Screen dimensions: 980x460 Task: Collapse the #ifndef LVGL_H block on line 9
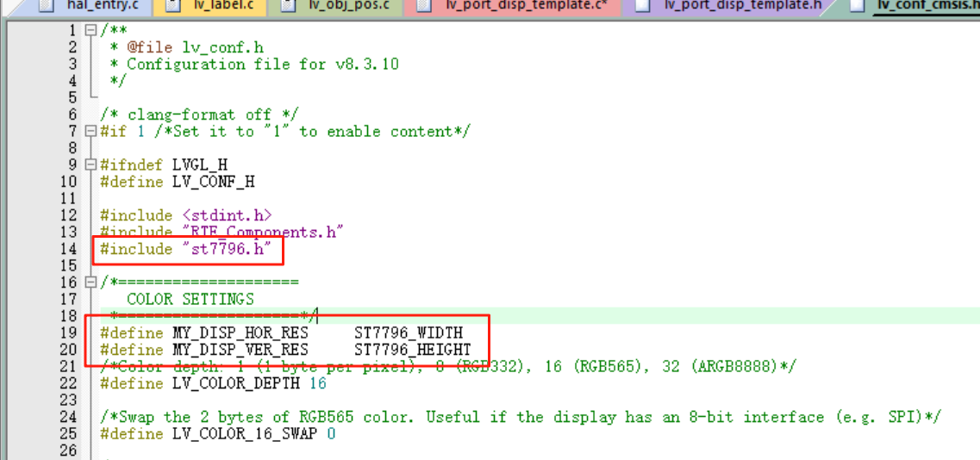91,165
